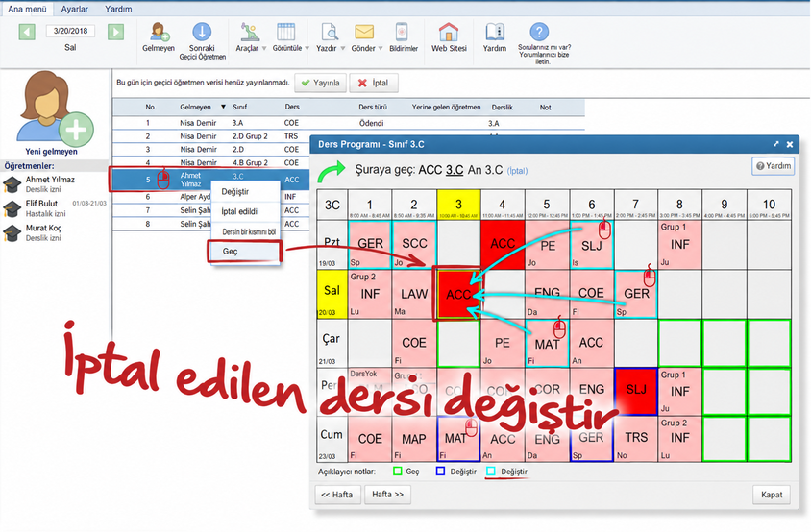Click the Hafta >> next week button
This screenshot has width=811, height=532.
pyautogui.click(x=387, y=495)
